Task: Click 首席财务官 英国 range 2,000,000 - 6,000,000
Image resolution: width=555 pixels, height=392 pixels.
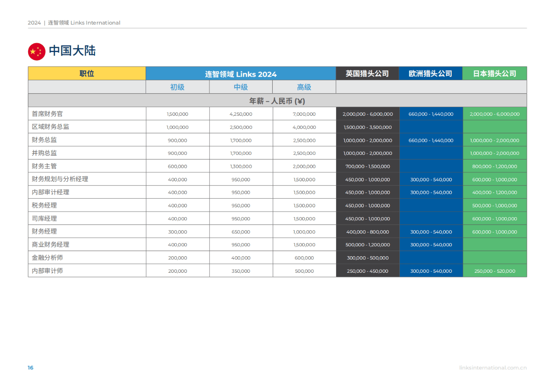Action: coord(368,114)
